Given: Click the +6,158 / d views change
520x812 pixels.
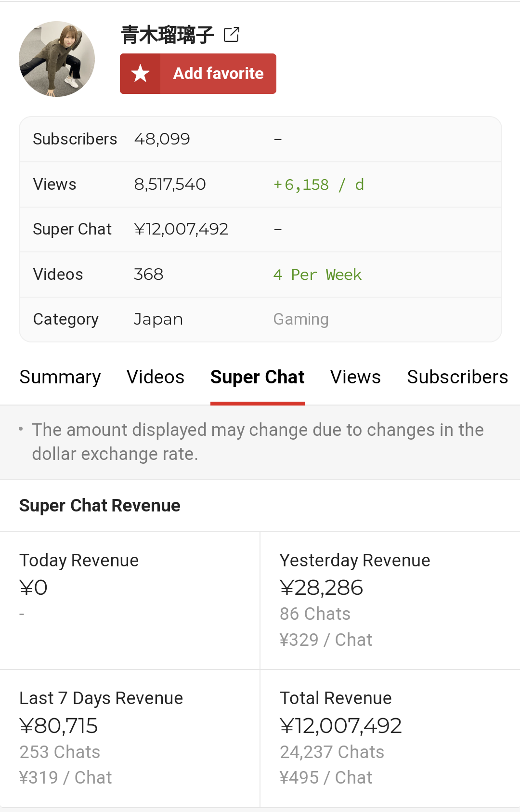Looking at the screenshot, I should click(319, 184).
